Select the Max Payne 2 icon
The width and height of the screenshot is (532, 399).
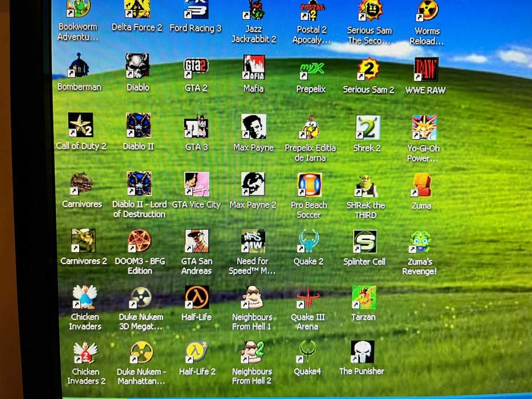tap(253, 184)
